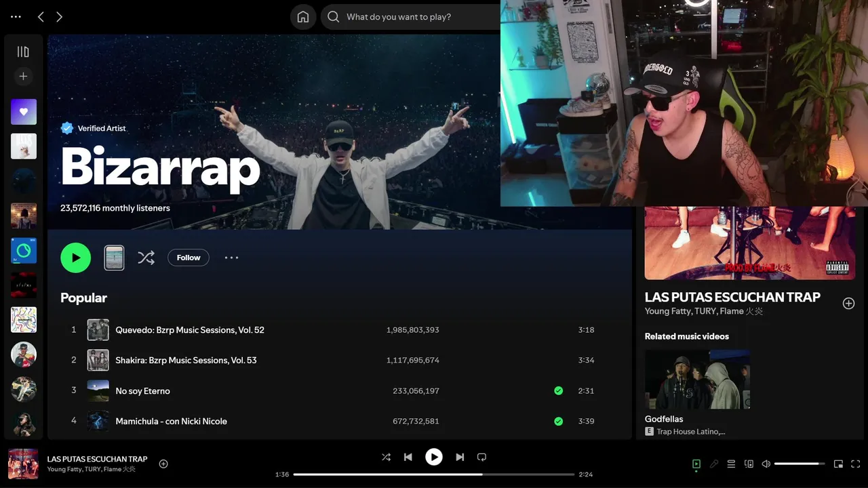868x488 pixels.
Task: Click the now playing album cover in the bottom bar
Action: click(23, 464)
